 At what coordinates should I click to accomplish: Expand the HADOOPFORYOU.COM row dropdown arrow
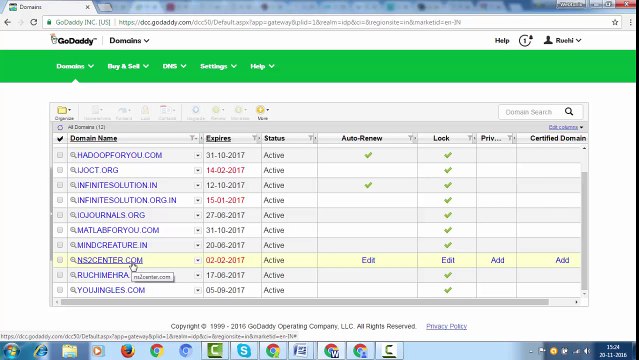[198, 155]
